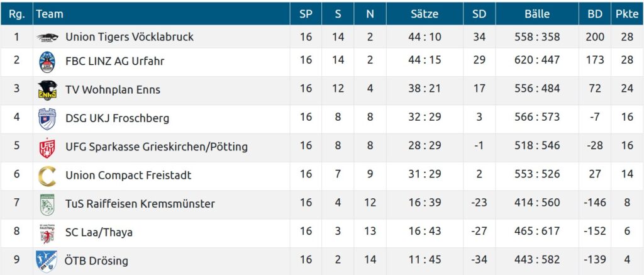Click the FBC LINZ AG Urfahr logo
Viewport: 644px width, 275px height.
(x=47, y=61)
